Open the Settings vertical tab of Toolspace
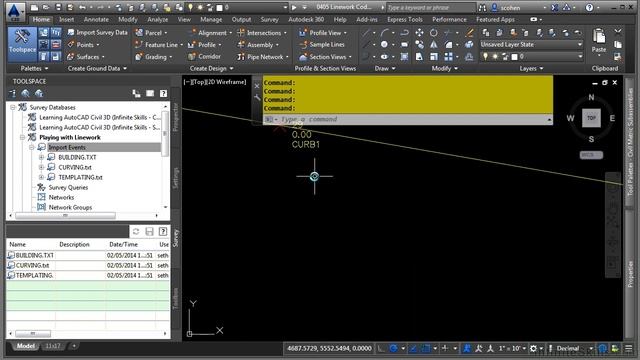Image resolution: width=640 pixels, height=360 pixels. [x=176, y=178]
